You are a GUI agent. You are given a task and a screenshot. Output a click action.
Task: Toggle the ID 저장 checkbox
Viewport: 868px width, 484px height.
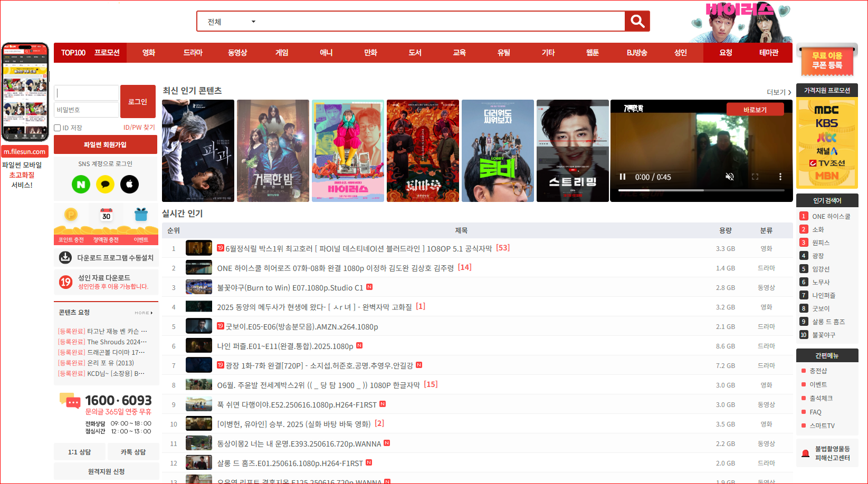click(x=58, y=128)
